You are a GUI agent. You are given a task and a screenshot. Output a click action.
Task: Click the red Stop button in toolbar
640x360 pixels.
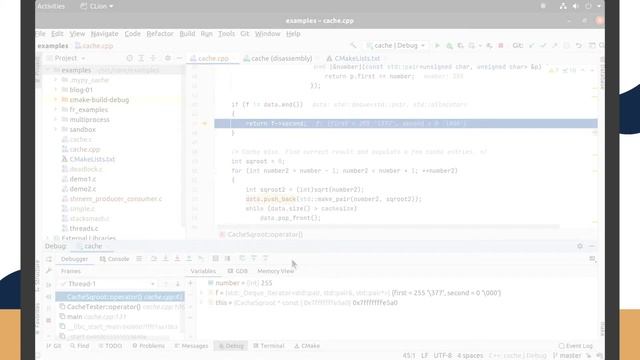(501, 45)
